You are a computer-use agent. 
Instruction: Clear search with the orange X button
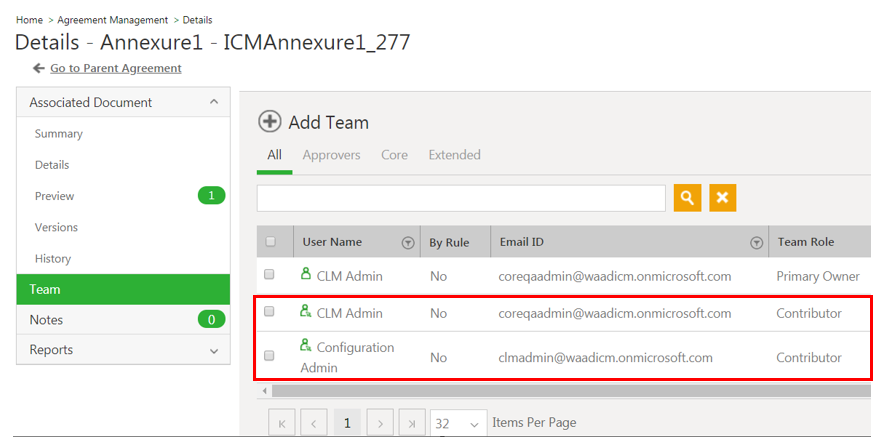point(723,198)
